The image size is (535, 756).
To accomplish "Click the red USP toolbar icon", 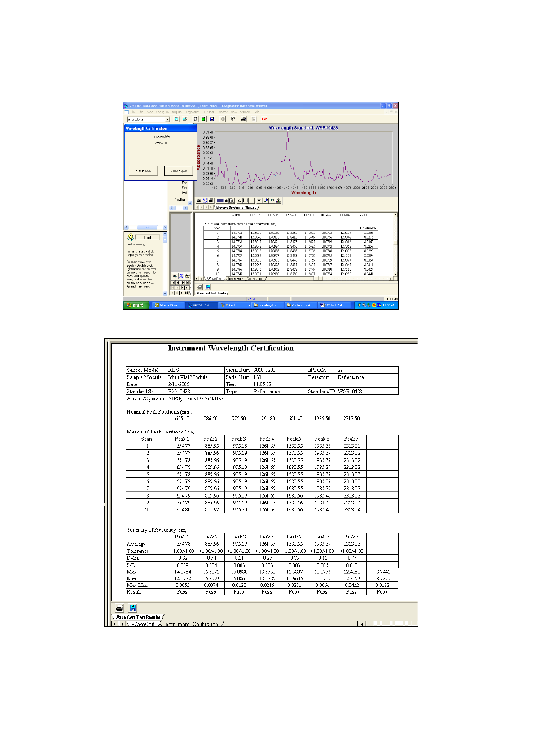I will click(264, 119).
